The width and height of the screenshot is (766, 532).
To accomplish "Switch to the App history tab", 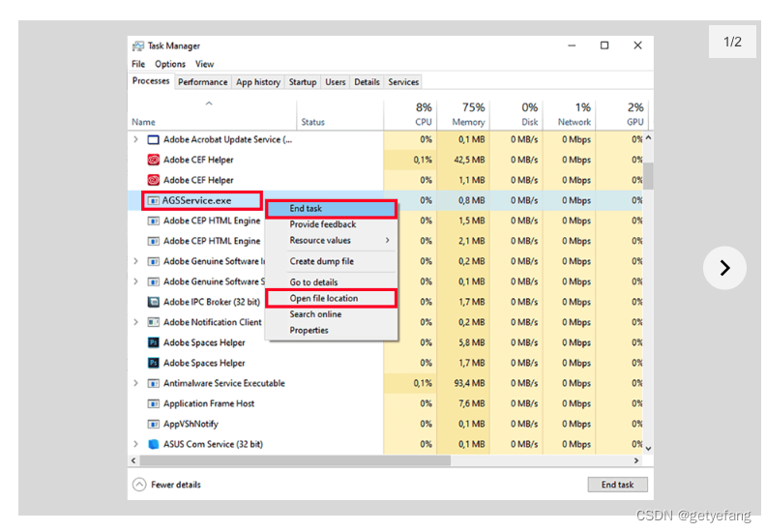I will point(258,82).
